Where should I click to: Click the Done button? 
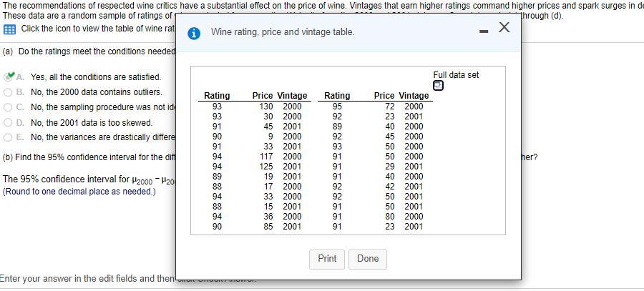click(x=368, y=259)
